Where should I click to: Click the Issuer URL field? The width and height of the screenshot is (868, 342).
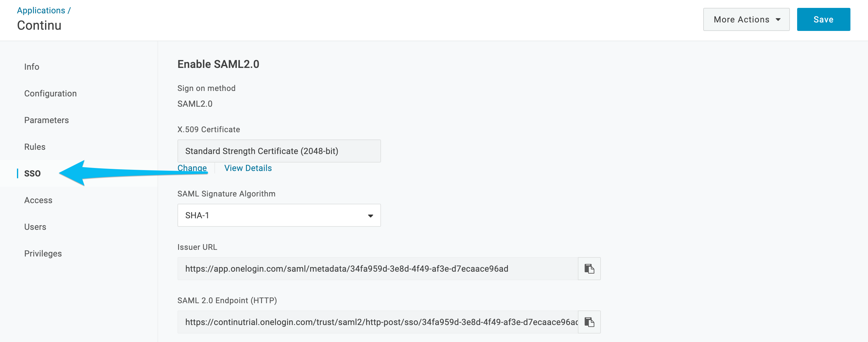[378, 268]
